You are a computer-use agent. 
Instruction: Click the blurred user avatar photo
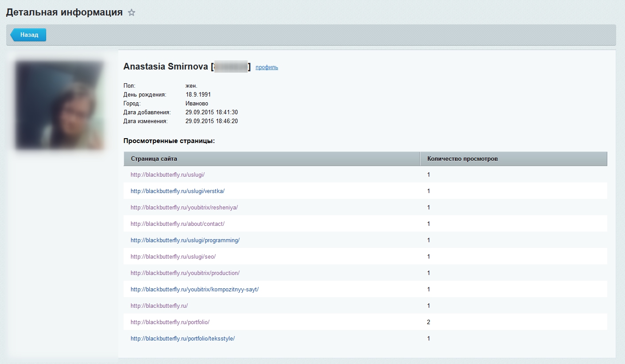(x=59, y=105)
